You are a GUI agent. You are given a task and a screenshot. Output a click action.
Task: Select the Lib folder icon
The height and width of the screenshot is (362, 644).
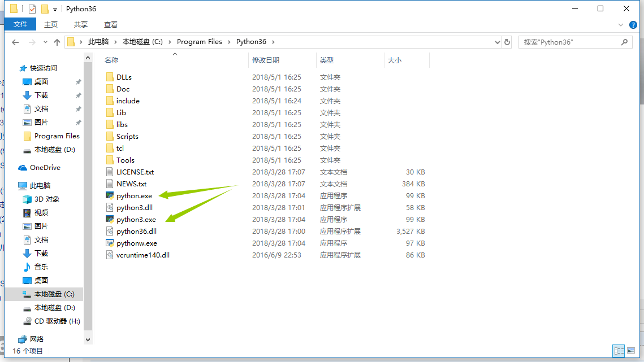click(110, 112)
